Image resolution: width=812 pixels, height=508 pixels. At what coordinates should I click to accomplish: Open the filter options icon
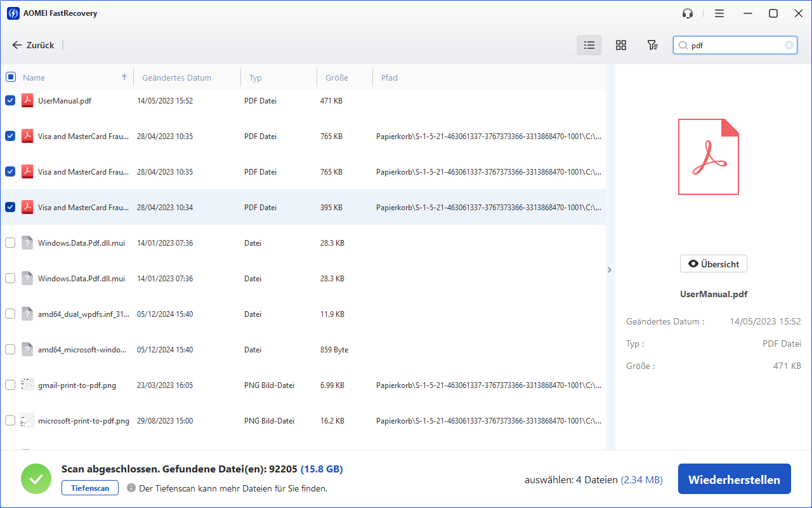pos(652,45)
